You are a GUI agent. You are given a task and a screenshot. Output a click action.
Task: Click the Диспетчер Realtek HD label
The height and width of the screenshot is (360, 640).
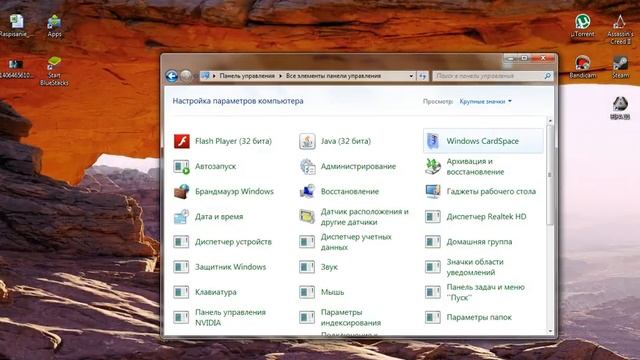486,217
